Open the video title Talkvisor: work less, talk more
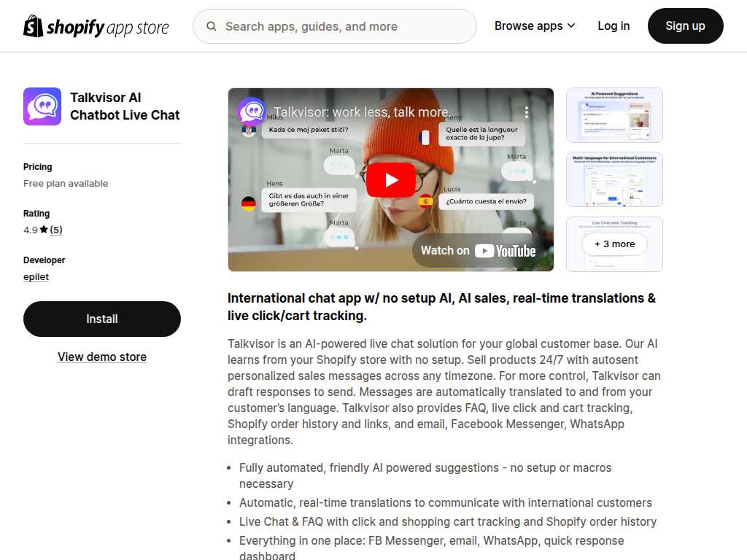Image resolution: width=747 pixels, height=560 pixels. point(360,112)
